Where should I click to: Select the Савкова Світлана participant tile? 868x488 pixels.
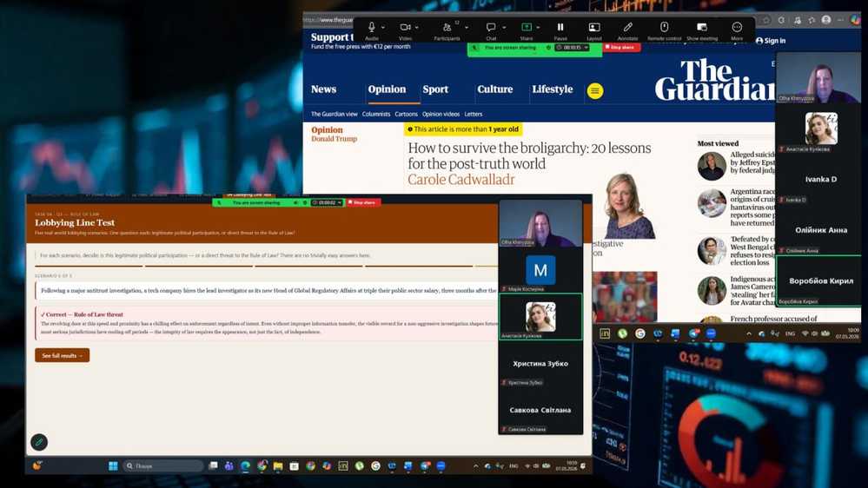540,410
